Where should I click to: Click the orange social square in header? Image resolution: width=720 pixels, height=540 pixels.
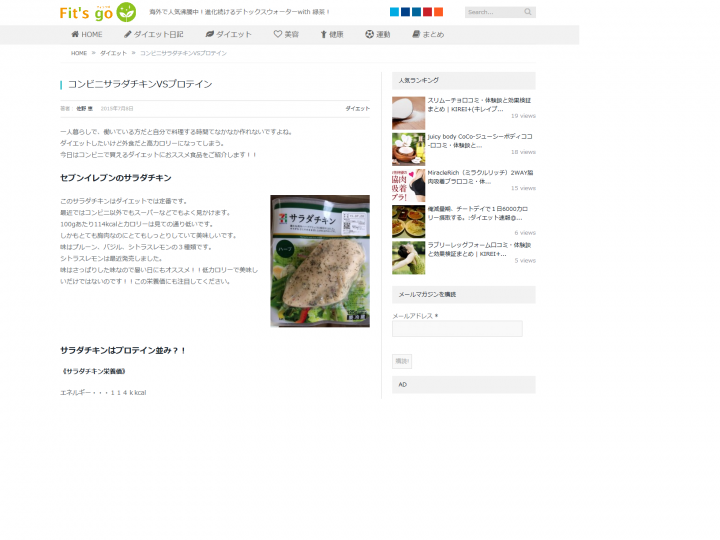pos(439,12)
